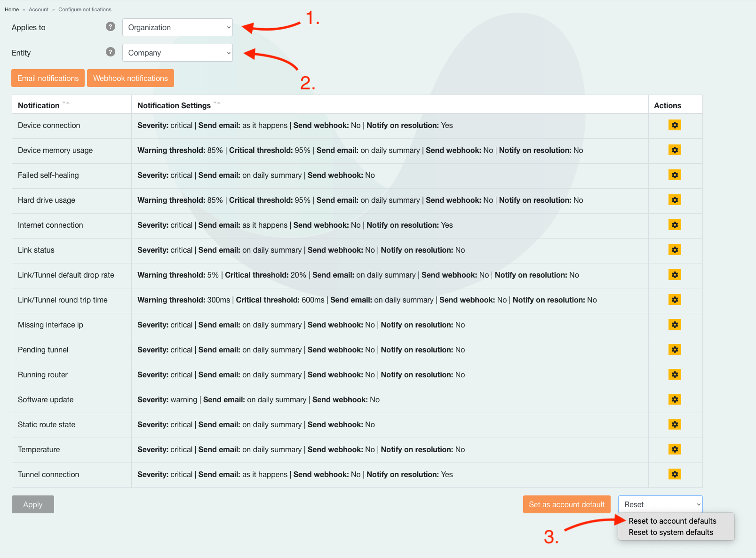This screenshot has width=756, height=558.
Task: Click gear icon for Hard drive usage
Action: [675, 200]
